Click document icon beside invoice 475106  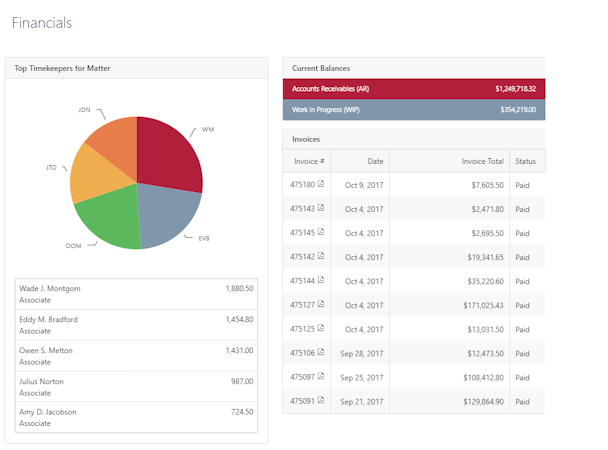(321, 352)
